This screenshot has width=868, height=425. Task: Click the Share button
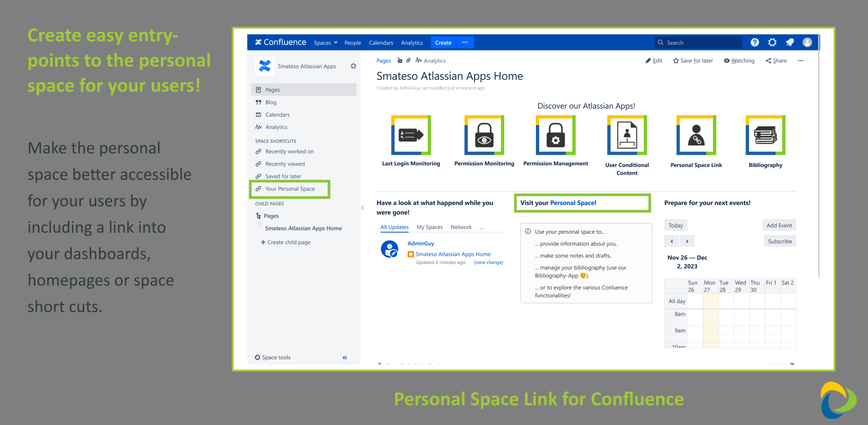(776, 61)
